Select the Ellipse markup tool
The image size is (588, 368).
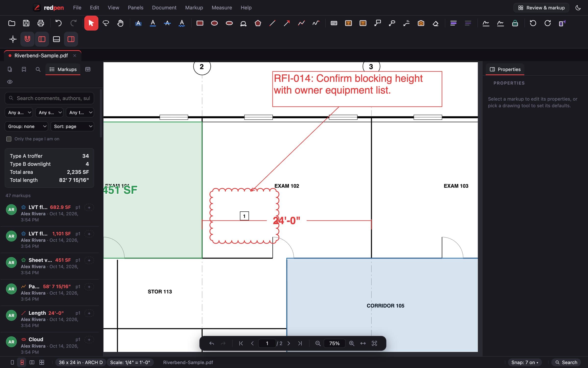pos(214,23)
